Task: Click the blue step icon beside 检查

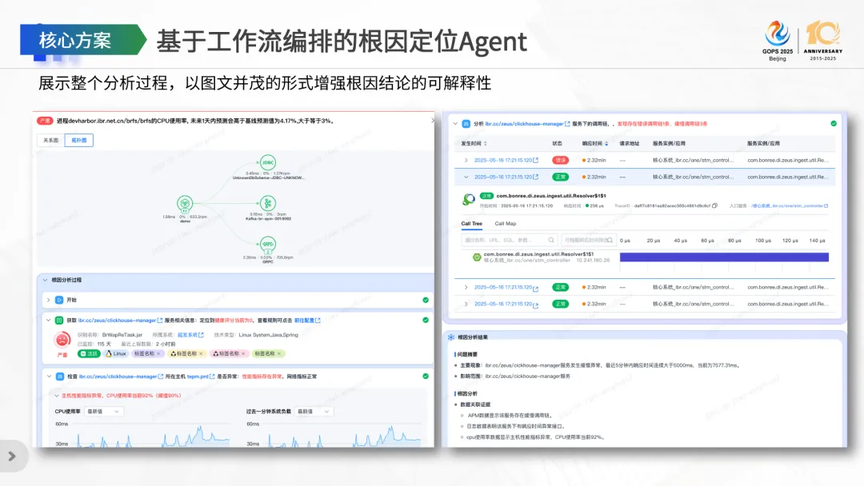Action: tap(60, 376)
